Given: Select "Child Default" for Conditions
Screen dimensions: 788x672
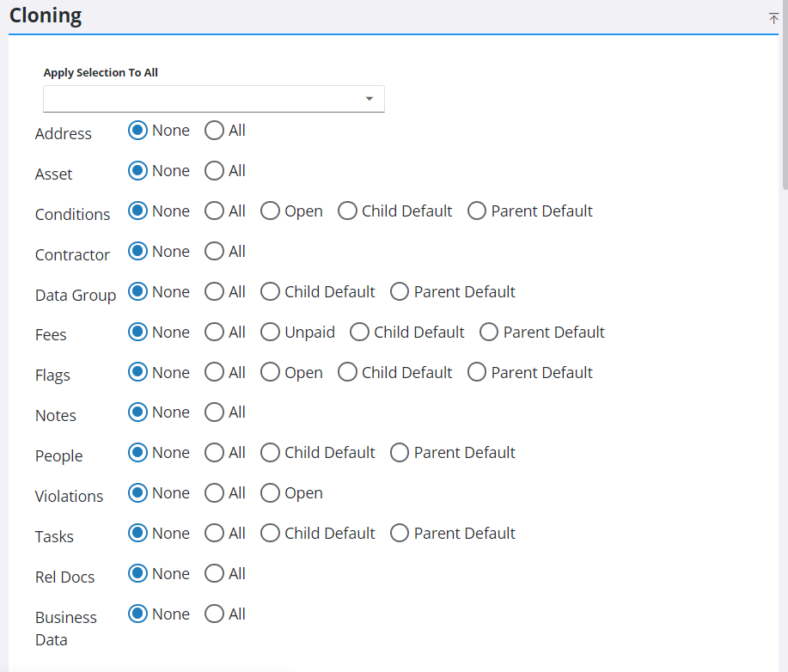Looking at the screenshot, I should (347, 211).
